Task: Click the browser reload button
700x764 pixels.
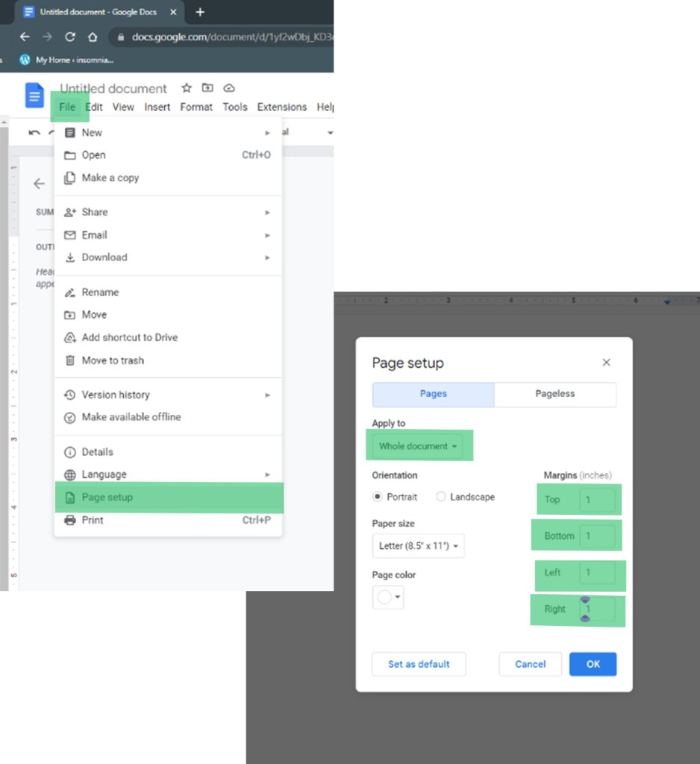Action: [x=69, y=37]
